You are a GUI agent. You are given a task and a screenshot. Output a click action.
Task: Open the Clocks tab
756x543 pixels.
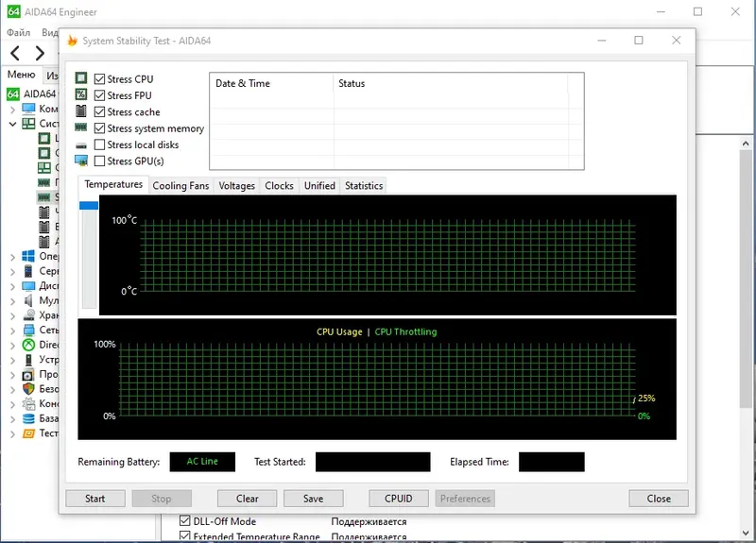click(x=279, y=185)
